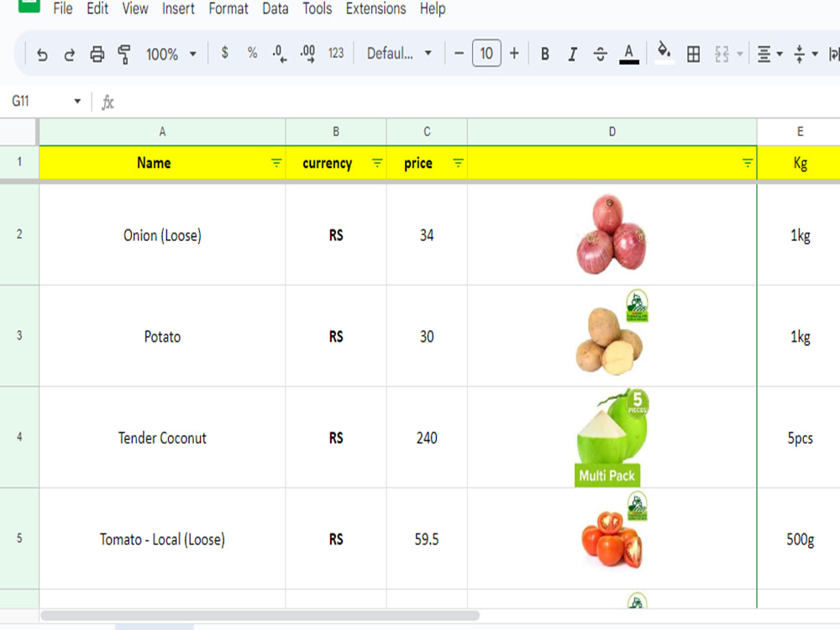Open the Tools menu
Screen dimensions: 840x630
pos(318,8)
